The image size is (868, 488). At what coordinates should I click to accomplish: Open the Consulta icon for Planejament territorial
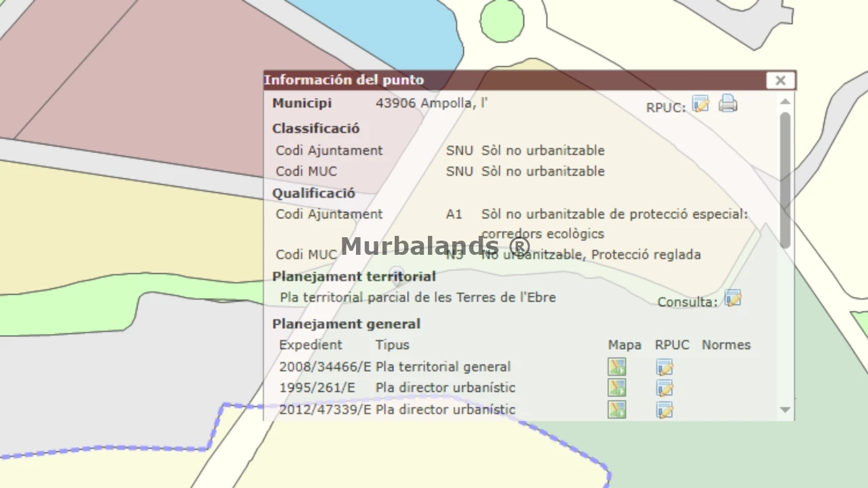point(733,298)
